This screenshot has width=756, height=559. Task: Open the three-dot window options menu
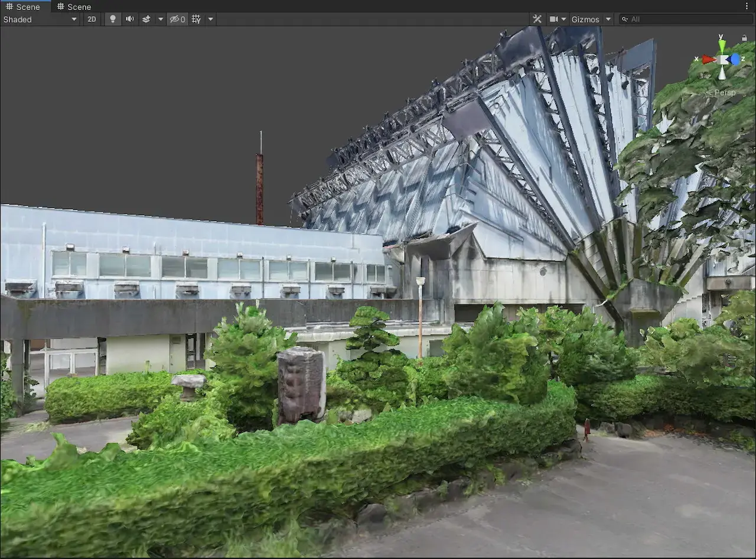(747, 6)
